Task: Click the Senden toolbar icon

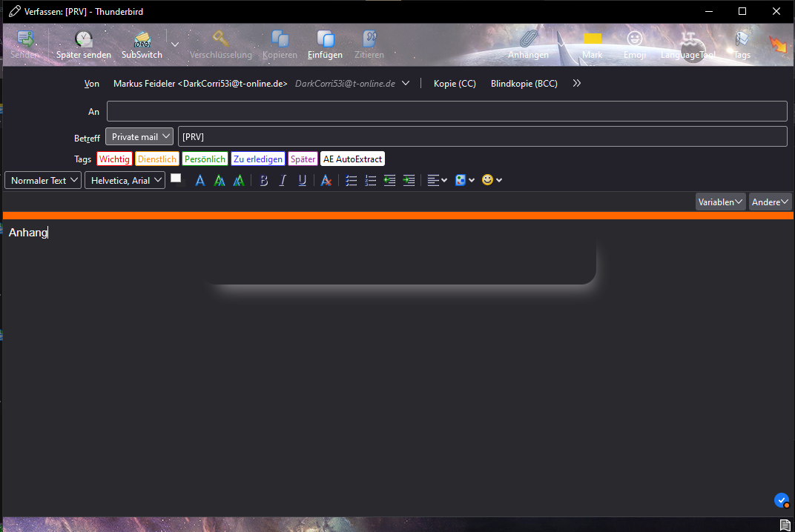Action: pos(25,39)
